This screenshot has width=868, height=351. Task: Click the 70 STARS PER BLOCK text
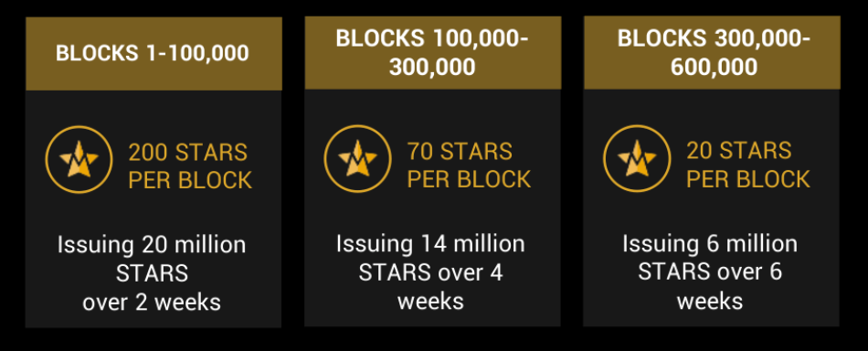pyautogui.click(x=470, y=165)
